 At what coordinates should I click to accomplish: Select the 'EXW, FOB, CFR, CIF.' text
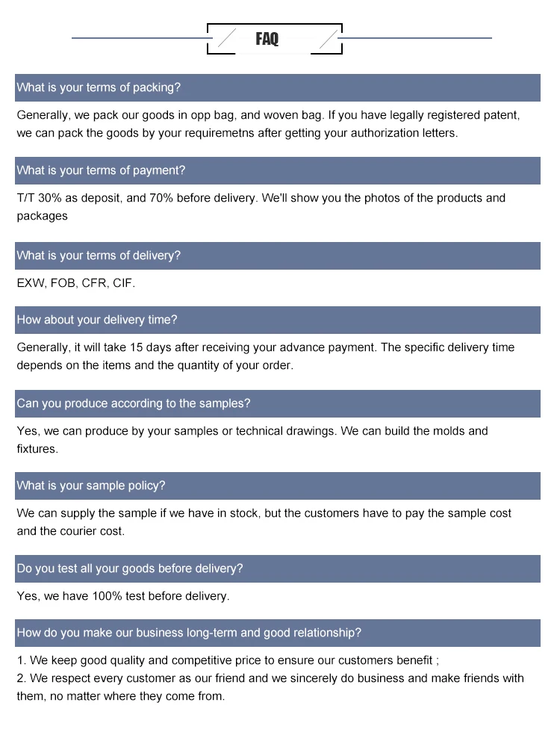point(76,283)
